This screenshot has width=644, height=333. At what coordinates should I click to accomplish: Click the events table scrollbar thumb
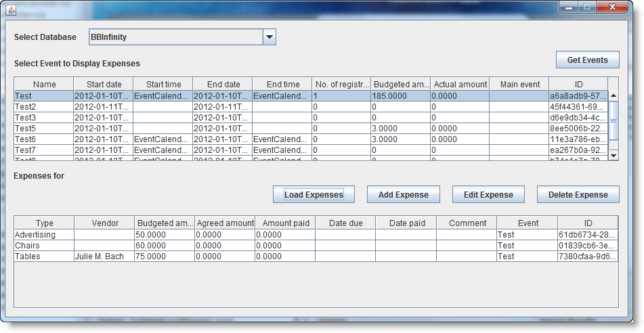tap(614, 120)
